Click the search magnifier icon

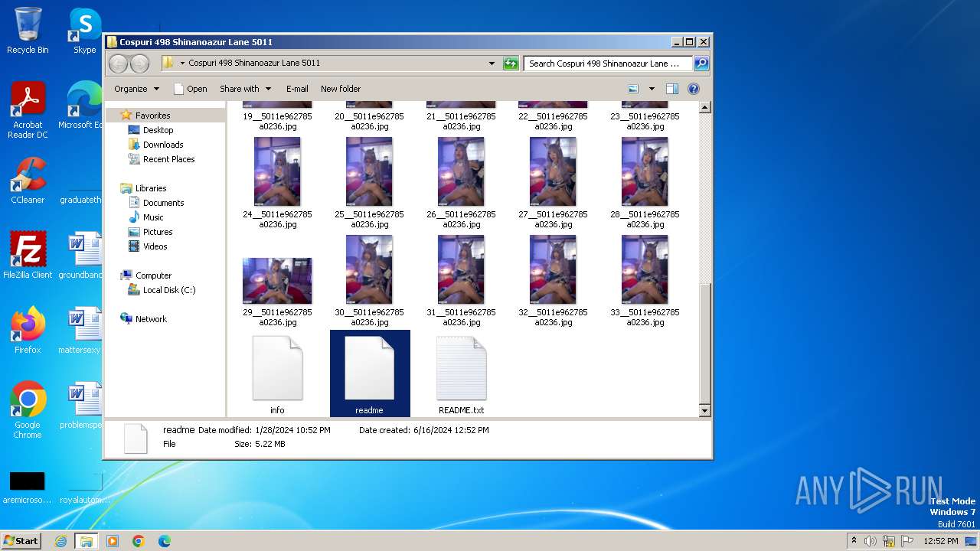tap(701, 64)
